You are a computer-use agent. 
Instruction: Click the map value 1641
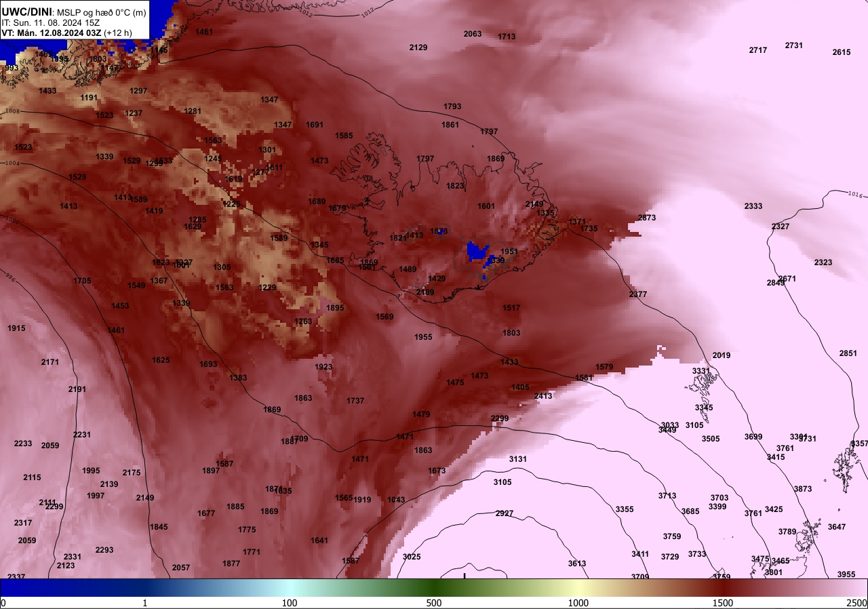(x=319, y=541)
